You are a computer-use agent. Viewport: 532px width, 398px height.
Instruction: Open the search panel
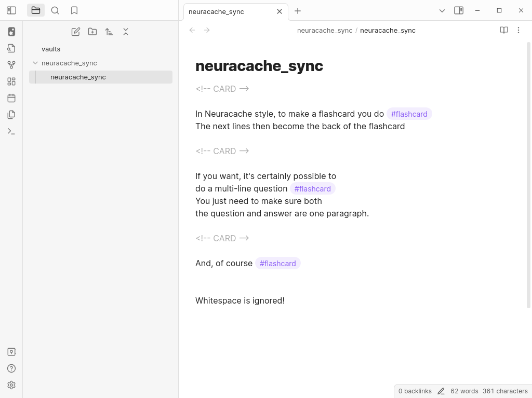pos(55,10)
